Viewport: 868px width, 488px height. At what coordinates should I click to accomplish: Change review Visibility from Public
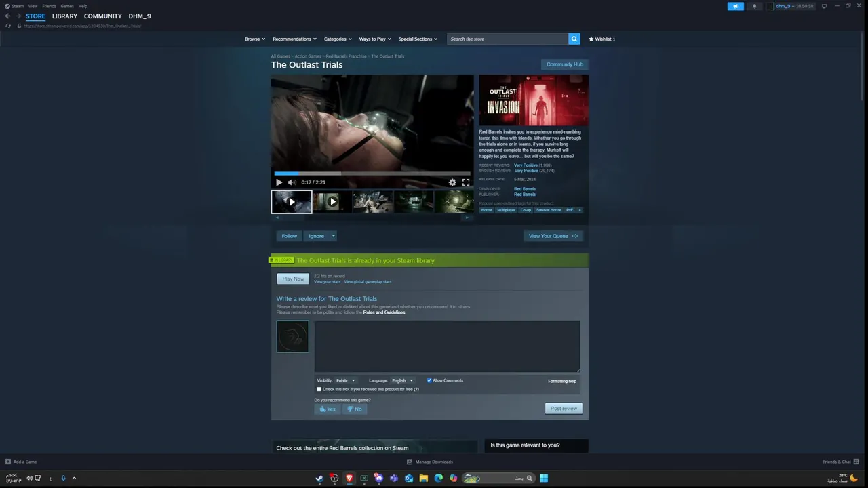(x=345, y=380)
